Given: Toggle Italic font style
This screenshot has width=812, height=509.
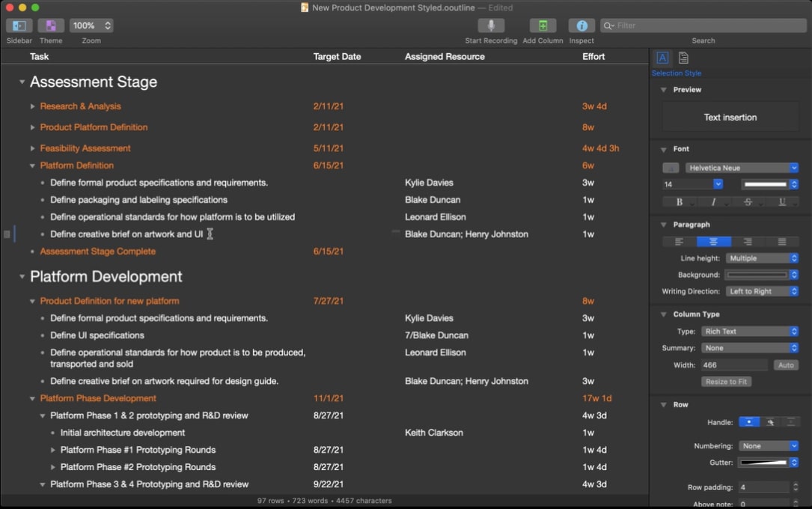Looking at the screenshot, I should pos(713,202).
